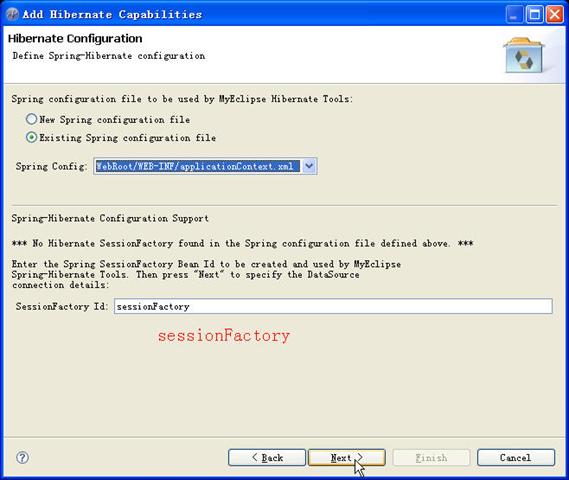Close the Add Hibernate Capabilities dialog

[x=555, y=15]
